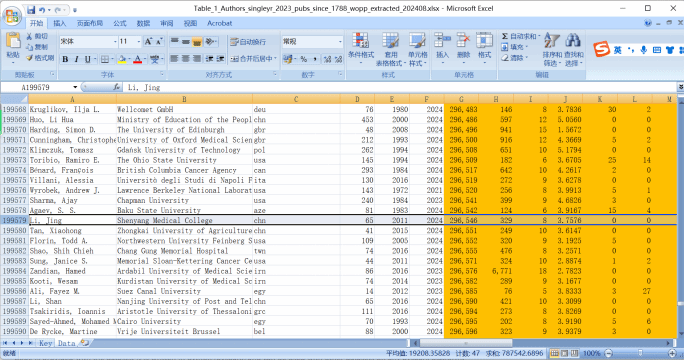Image resolution: width=684 pixels, height=360 pixels.
Task: Toggle bold formatting
Action: [65, 59]
